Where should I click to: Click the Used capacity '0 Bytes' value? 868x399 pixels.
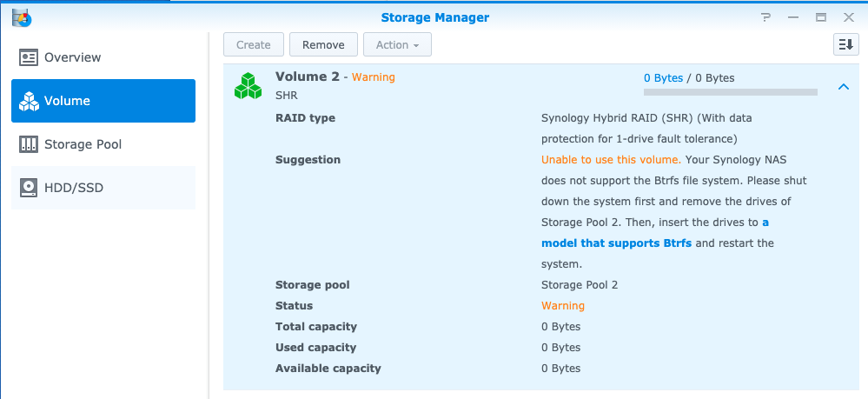pyautogui.click(x=560, y=348)
